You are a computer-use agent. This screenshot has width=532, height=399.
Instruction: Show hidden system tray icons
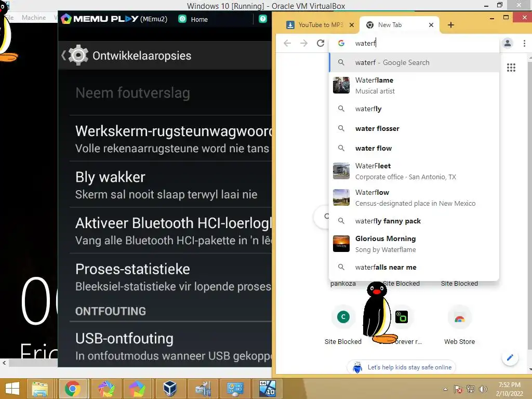point(445,389)
